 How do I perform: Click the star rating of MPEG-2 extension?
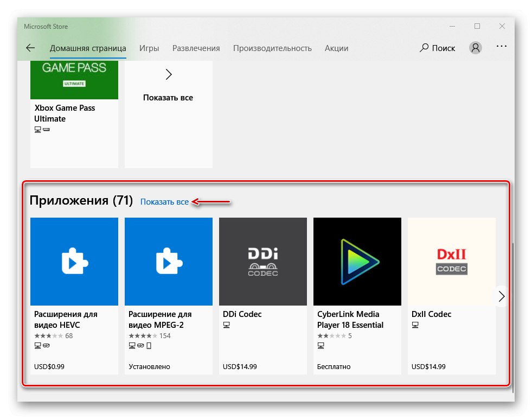[143, 336]
